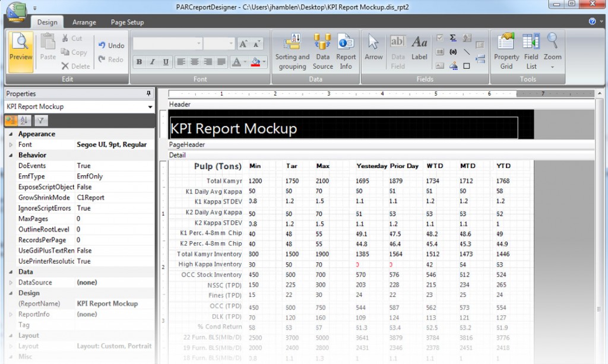Select the Arrow pointer tool
608x364 pixels.
tap(373, 47)
